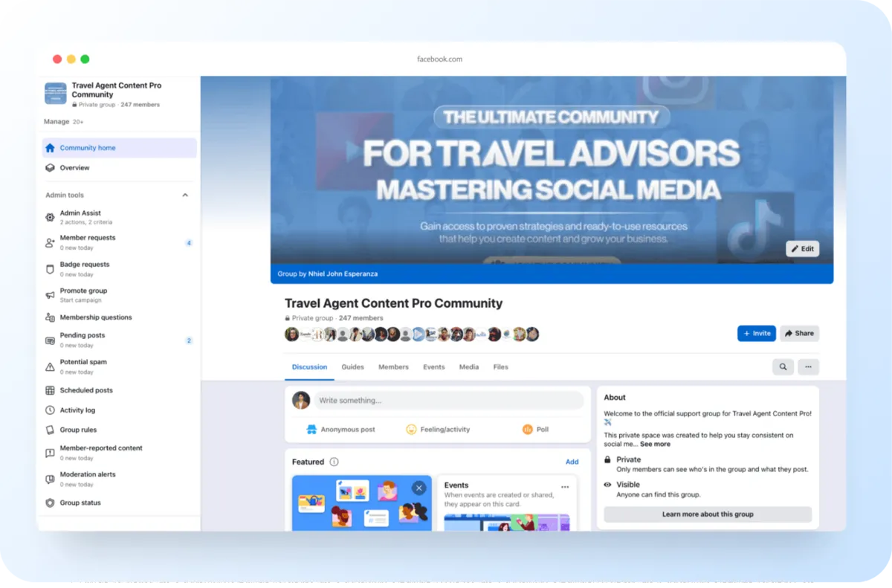Click the Poll orange chart icon
The height and width of the screenshot is (588, 892).
527,430
